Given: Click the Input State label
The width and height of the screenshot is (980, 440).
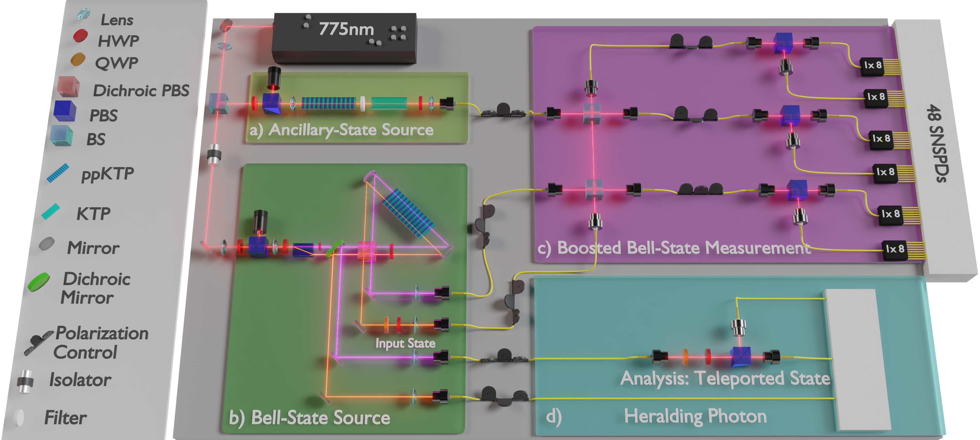Looking at the screenshot, I should [405, 343].
